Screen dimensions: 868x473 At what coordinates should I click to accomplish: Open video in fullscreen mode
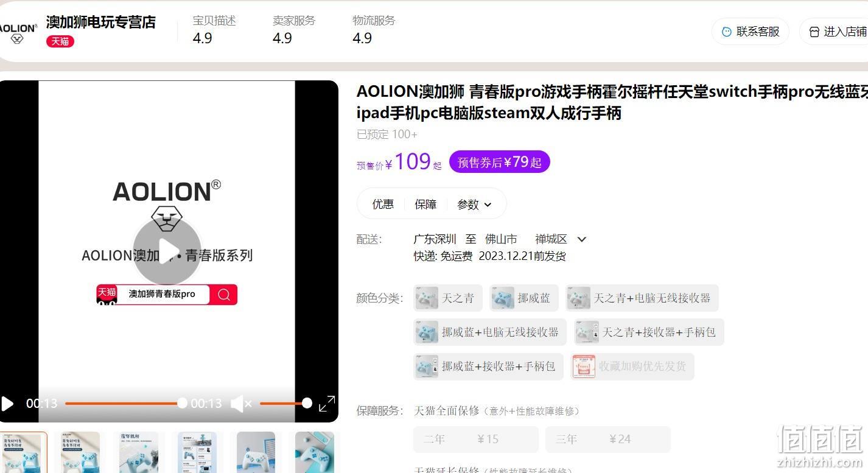pyautogui.click(x=327, y=404)
